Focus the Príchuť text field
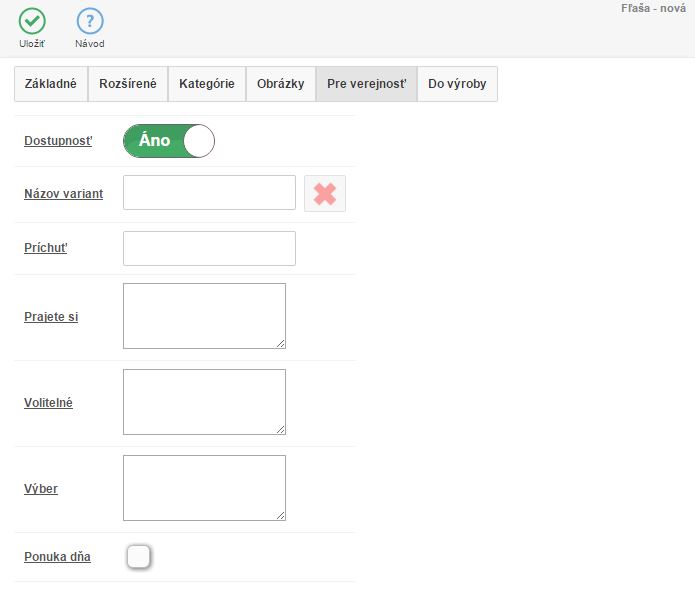This screenshot has width=695, height=592. pyautogui.click(x=209, y=248)
